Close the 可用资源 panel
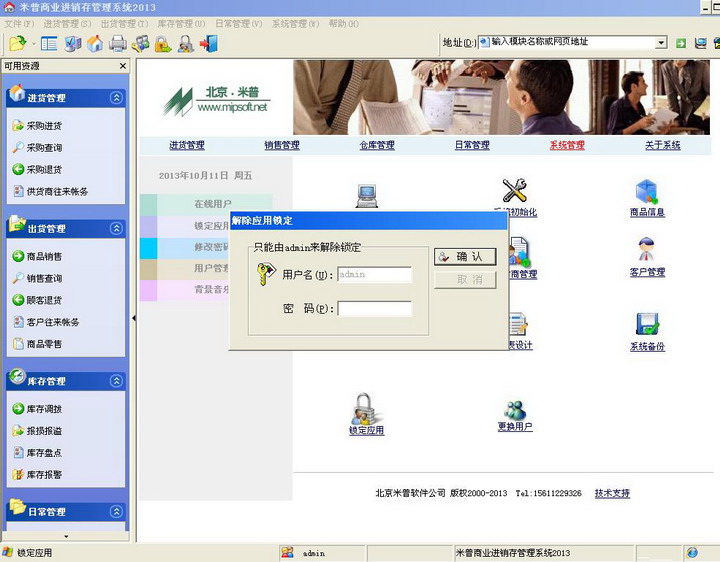Viewport: 720px width, 562px height. (123, 66)
